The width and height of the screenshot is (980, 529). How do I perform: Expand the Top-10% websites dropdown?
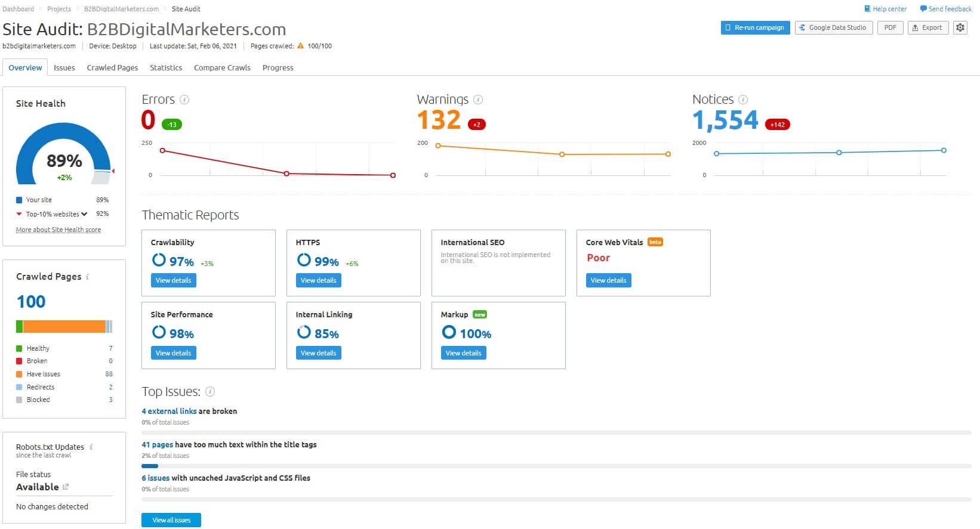click(x=84, y=214)
